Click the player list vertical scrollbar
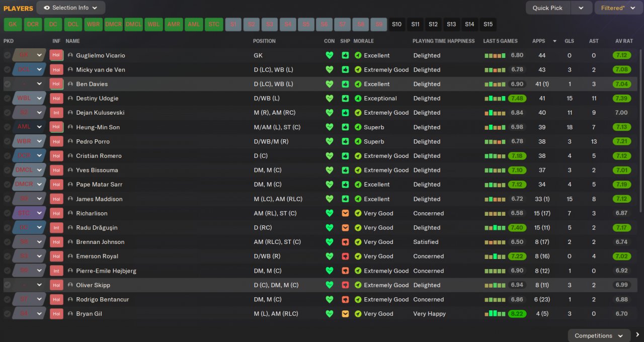The height and width of the screenshot is (342, 644). 640,131
